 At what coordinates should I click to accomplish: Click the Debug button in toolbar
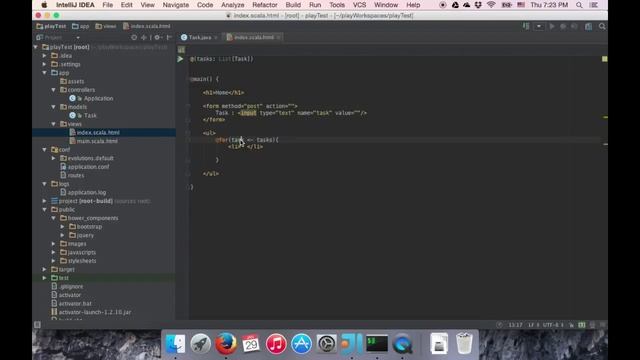click(563, 26)
